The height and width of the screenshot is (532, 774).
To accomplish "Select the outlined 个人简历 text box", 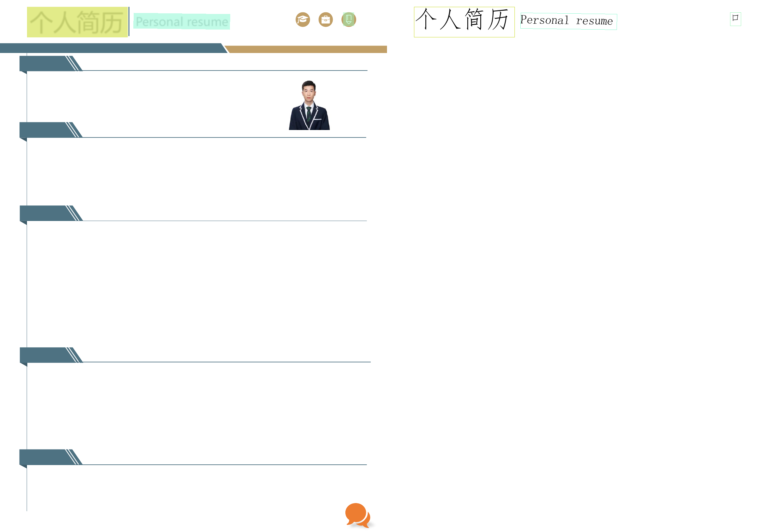I will (x=464, y=22).
